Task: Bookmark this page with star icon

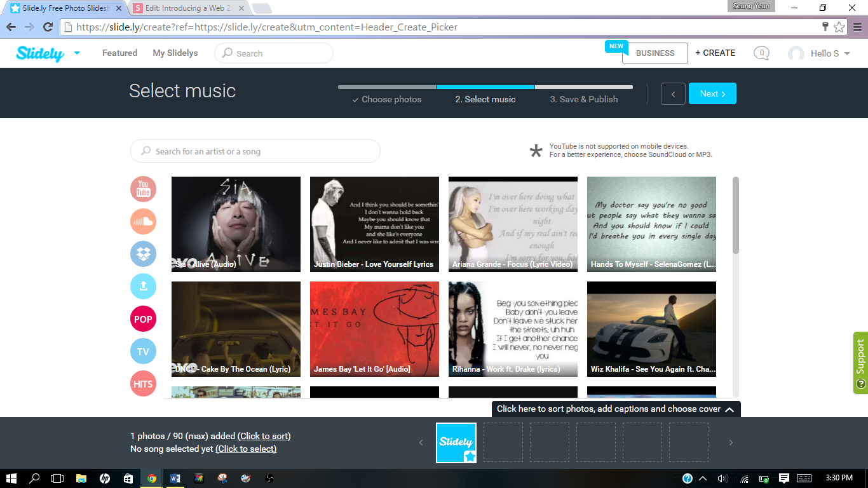Action: click(839, 27)
